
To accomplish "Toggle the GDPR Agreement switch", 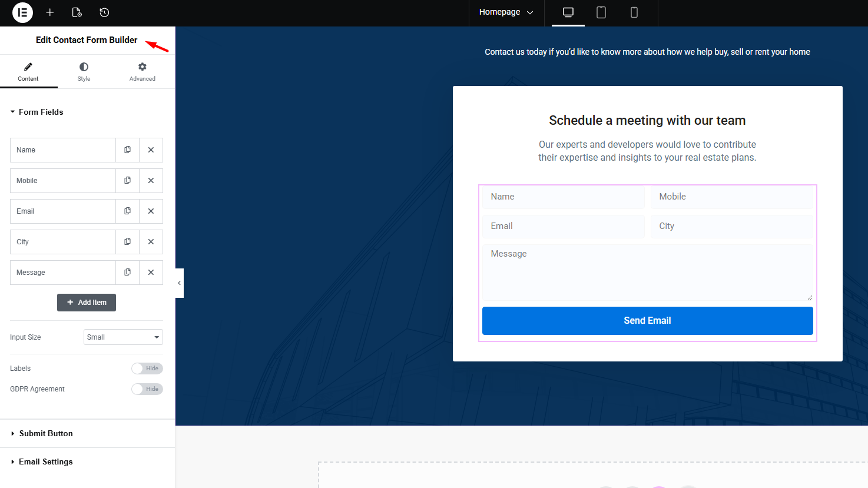I will pyautogui.click(x=147, y=389).
